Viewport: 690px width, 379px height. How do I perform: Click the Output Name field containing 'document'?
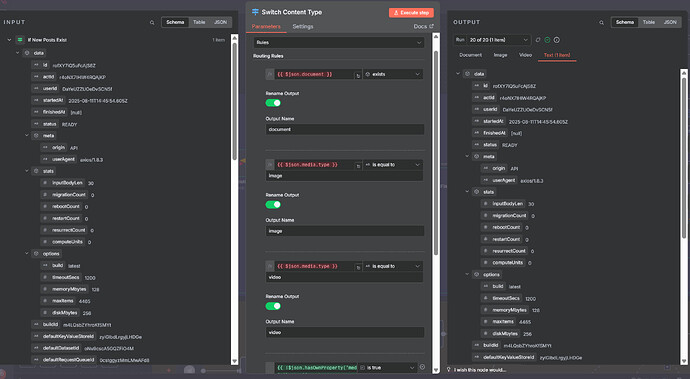click(x=345, y=129)
